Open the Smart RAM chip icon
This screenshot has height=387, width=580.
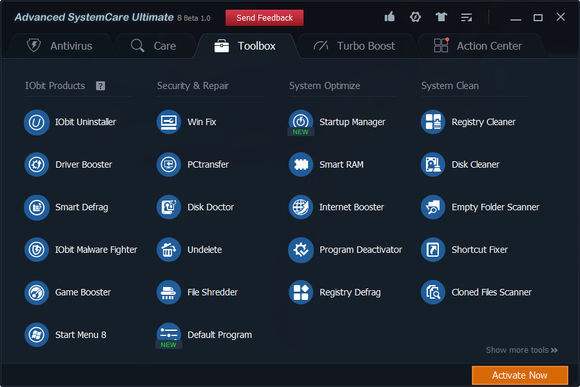tap(301, 165)
